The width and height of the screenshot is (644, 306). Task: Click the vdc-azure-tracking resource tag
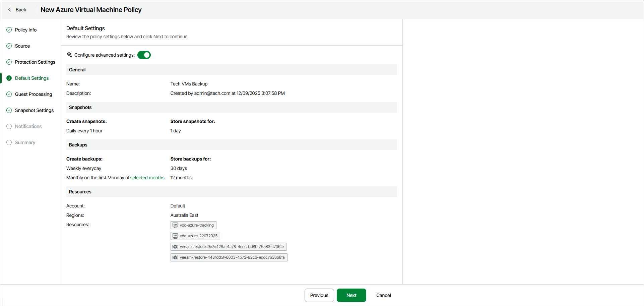(197, 225)
